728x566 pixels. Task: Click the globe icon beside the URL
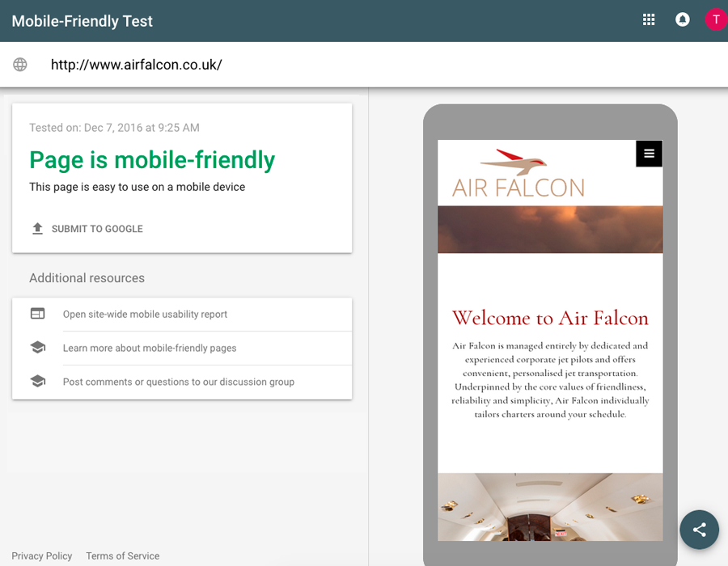20,65
